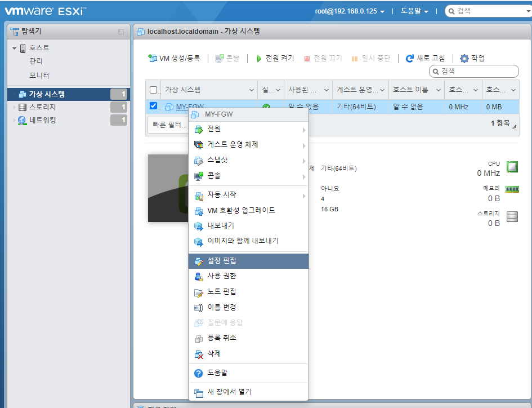Click the 이미지와 함께 내보내기 icon
The width and height of the screenshot is (532, 408).
click(199, 242)
